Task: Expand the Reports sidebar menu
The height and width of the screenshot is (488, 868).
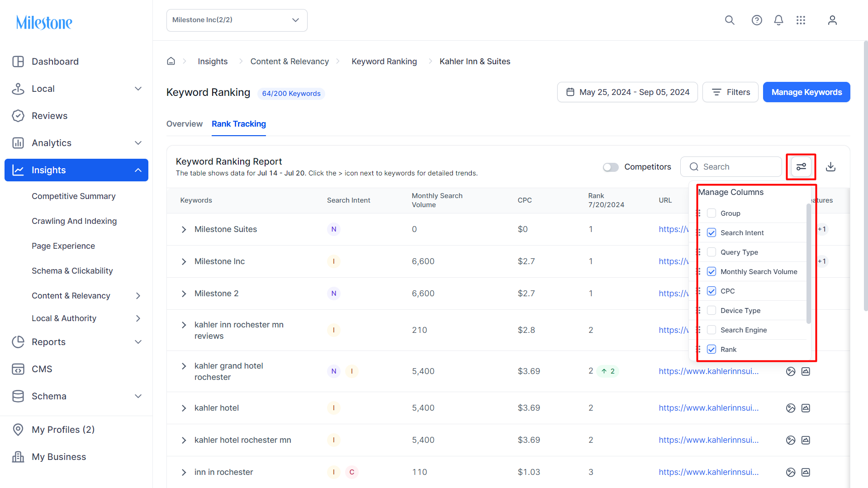Action: point(138,342)
